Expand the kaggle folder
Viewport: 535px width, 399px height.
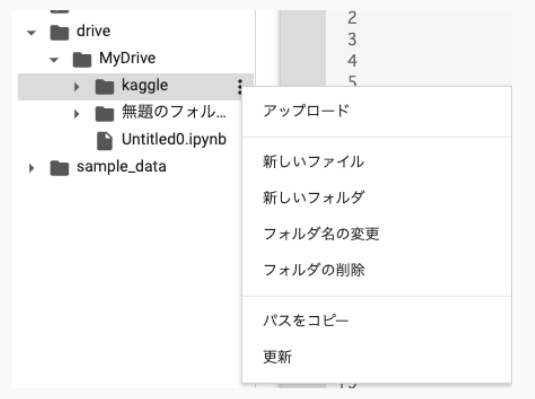click(77, 87)
